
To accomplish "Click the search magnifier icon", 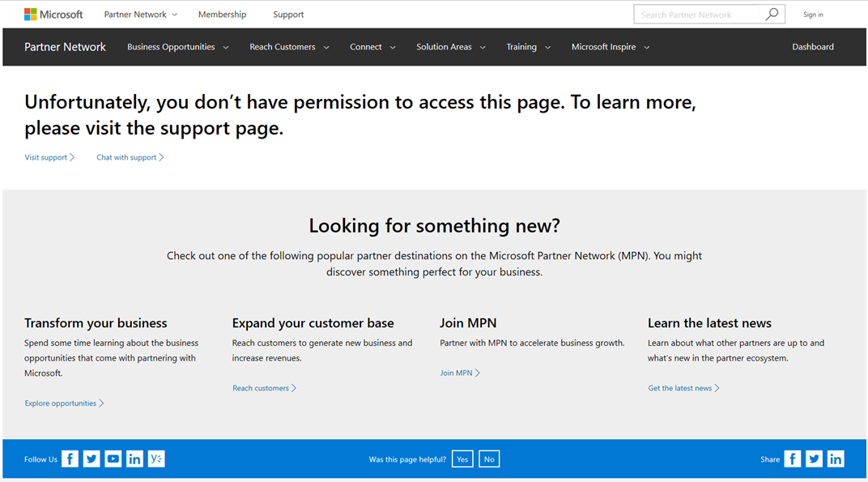I will [772, 15].
